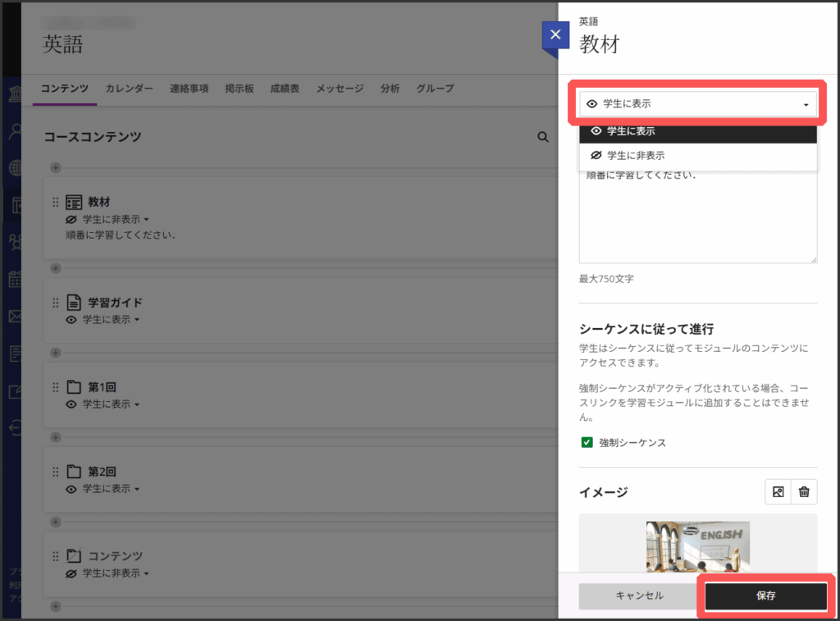Click the 教材 learning module icon

point(74,202)
